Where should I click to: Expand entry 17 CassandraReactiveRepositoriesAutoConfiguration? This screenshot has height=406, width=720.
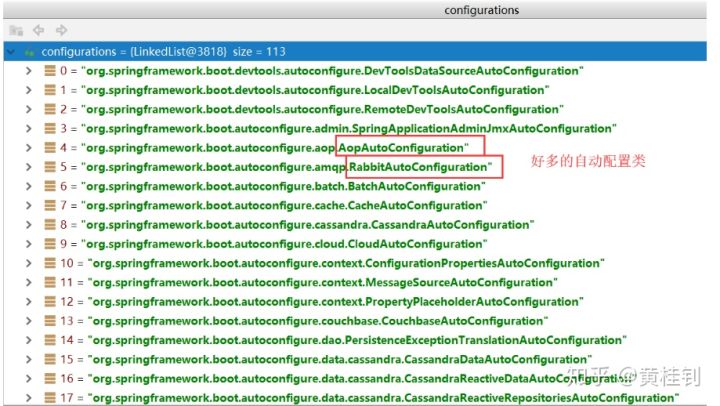click(x=29, y=398)
